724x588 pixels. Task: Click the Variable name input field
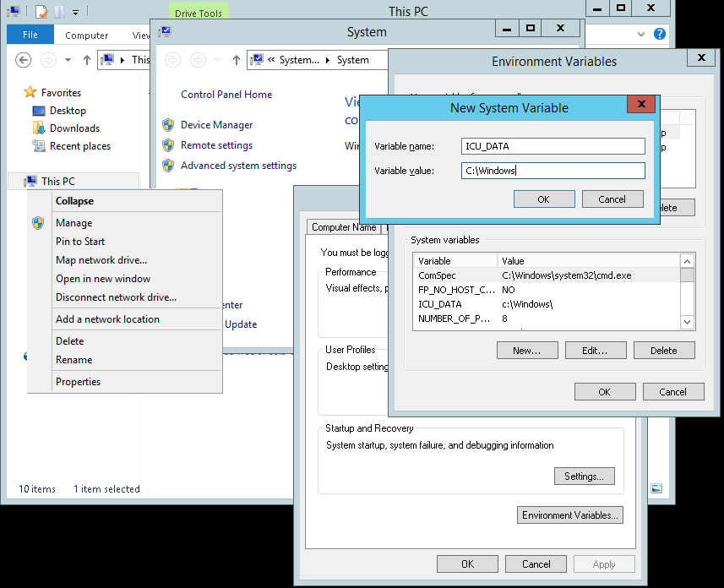coord(553,146)
